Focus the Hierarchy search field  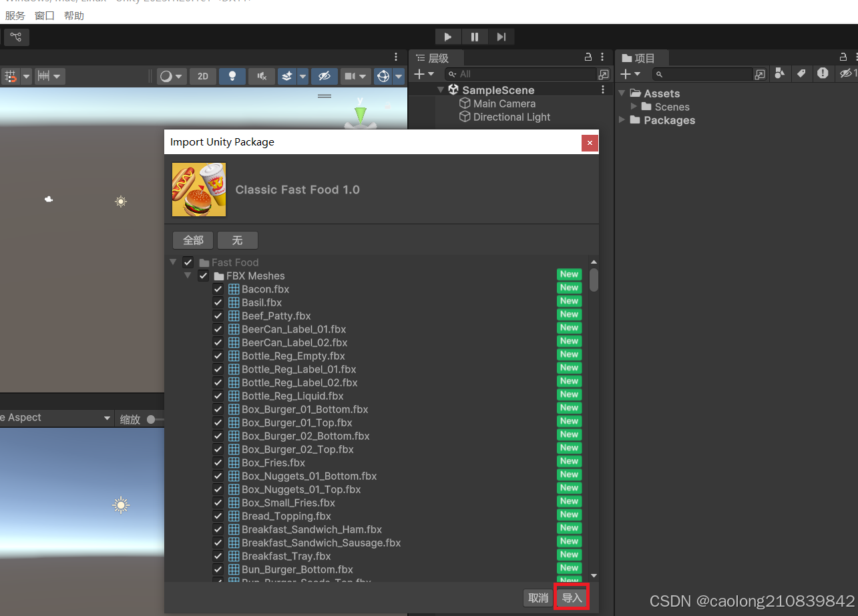520,74
